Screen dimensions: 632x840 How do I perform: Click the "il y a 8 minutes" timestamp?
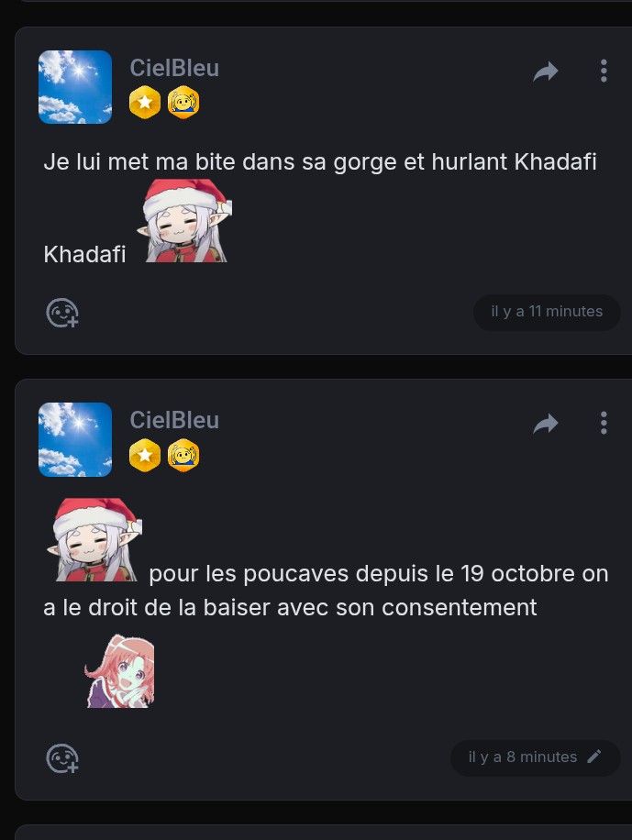[x=523, y=757]
